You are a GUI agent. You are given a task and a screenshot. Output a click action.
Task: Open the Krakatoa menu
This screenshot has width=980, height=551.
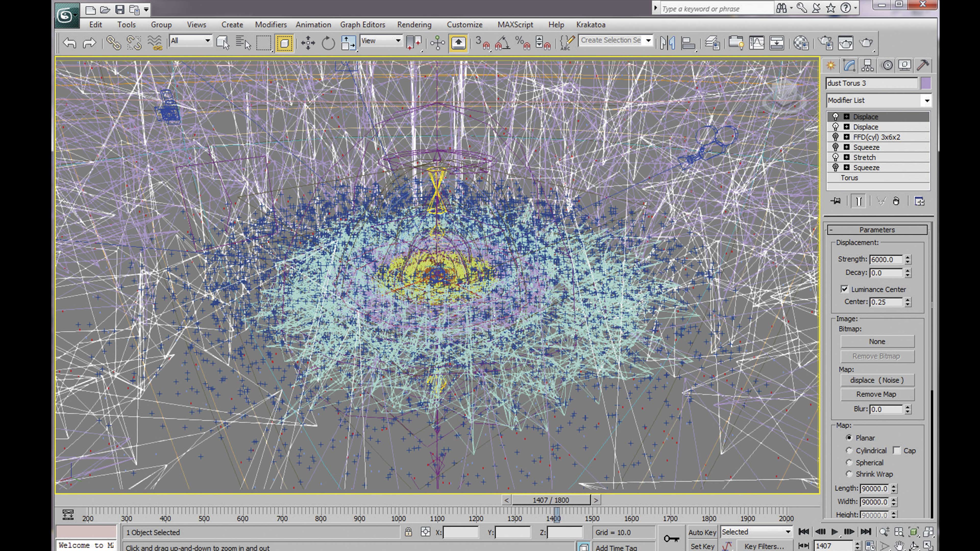click(x=591, y=25)
